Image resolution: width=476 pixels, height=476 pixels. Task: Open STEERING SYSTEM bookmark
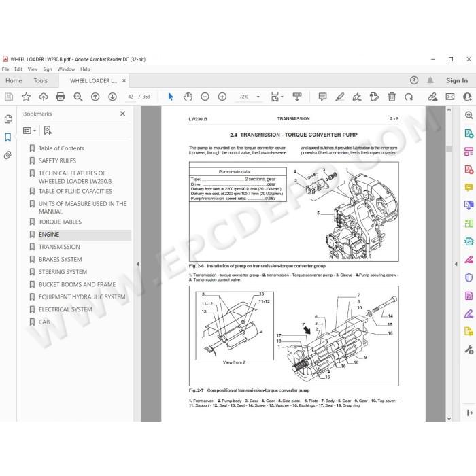coord(63,272)
